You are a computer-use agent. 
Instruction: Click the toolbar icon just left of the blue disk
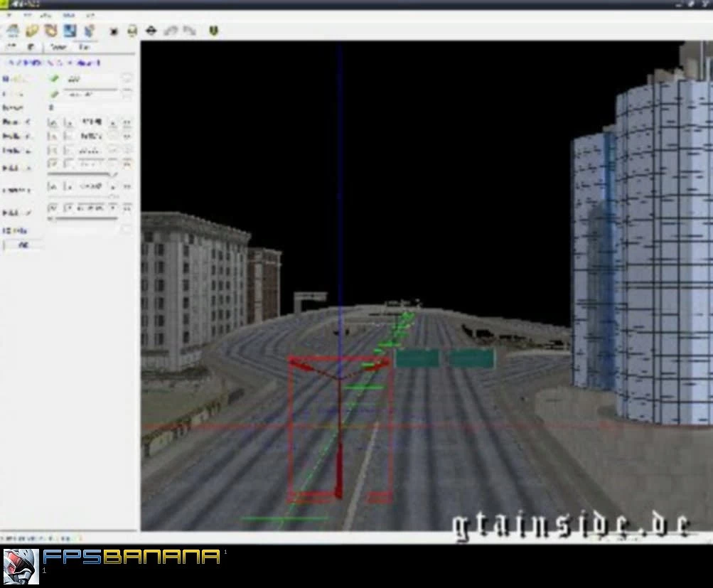click(x=51, y=31)
